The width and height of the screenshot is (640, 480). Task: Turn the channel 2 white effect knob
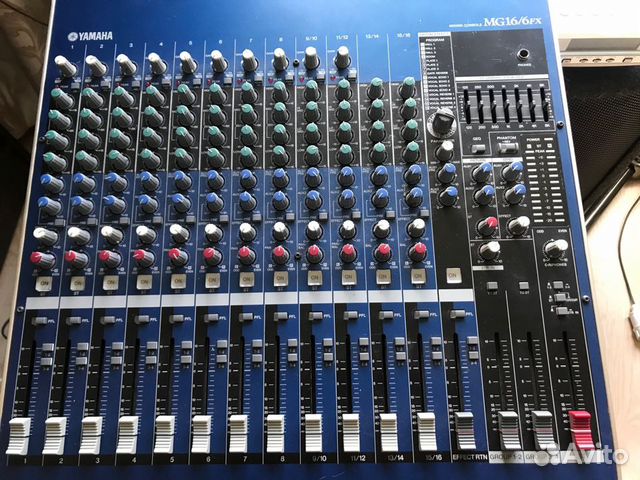click(78, 236)
